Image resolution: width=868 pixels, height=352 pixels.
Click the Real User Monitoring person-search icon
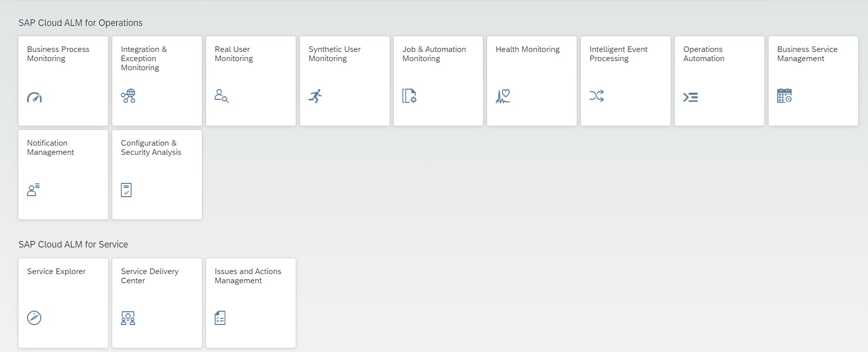coord(221,96)
